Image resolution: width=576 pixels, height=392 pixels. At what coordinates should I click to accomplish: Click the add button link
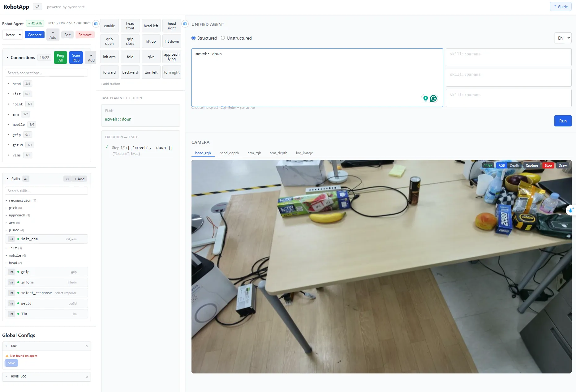click(x=110, y=84)
